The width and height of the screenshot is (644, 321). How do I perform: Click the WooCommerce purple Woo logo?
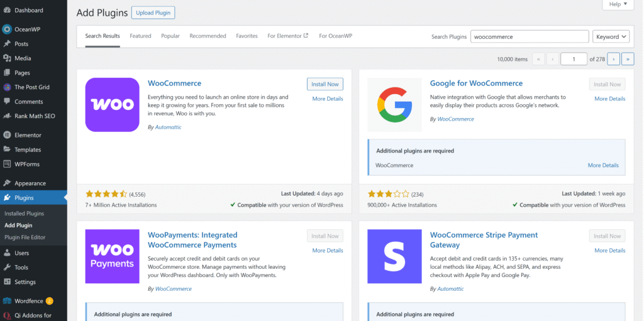click(x=112, y=105)
